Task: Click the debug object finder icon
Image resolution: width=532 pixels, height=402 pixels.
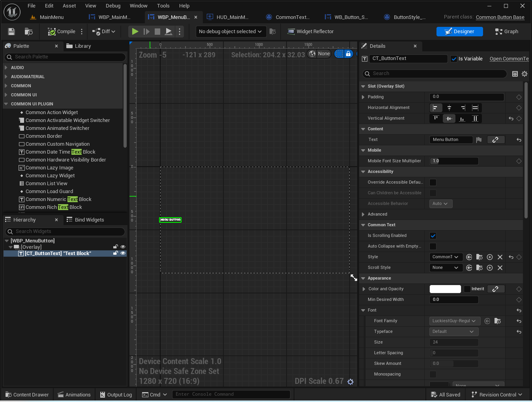Action: [x=273, y=32]
